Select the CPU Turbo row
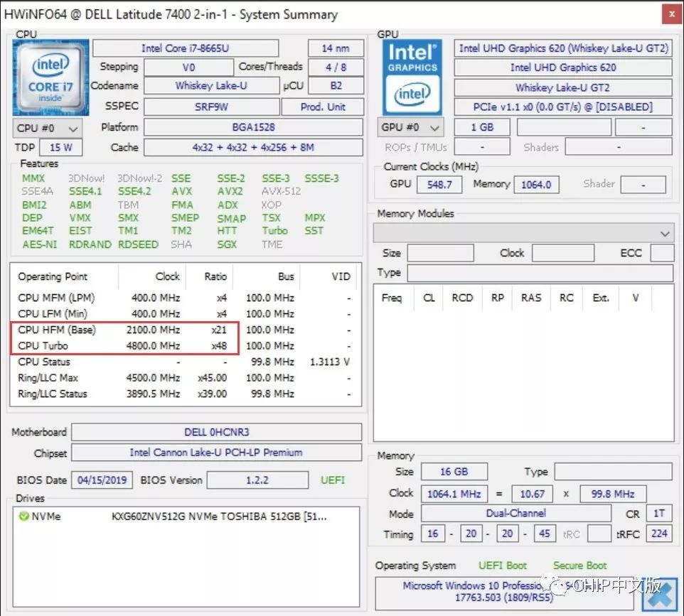684x616 pixels. [x=186, y=346]
